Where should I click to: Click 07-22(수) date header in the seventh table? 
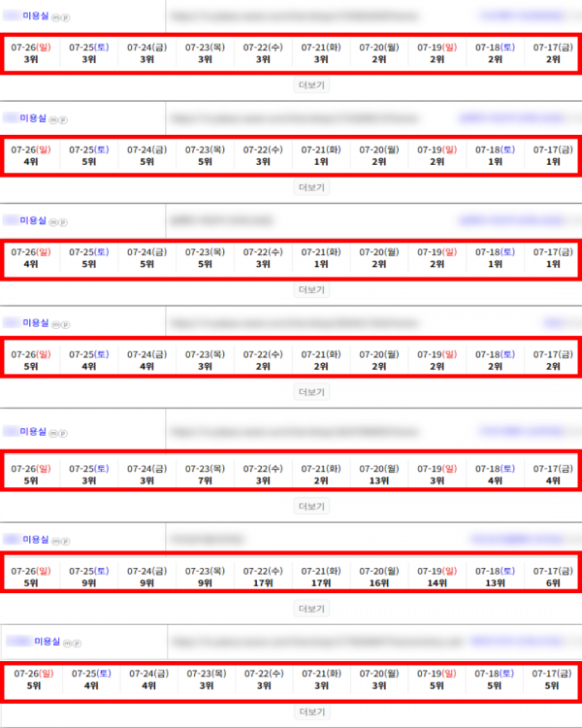pyautogui.click(x=264, y=674)
